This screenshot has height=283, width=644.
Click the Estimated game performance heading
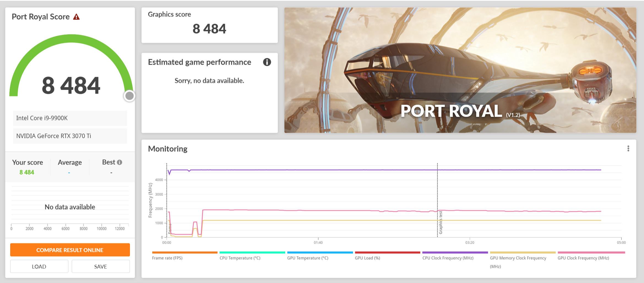coord(200,62)
